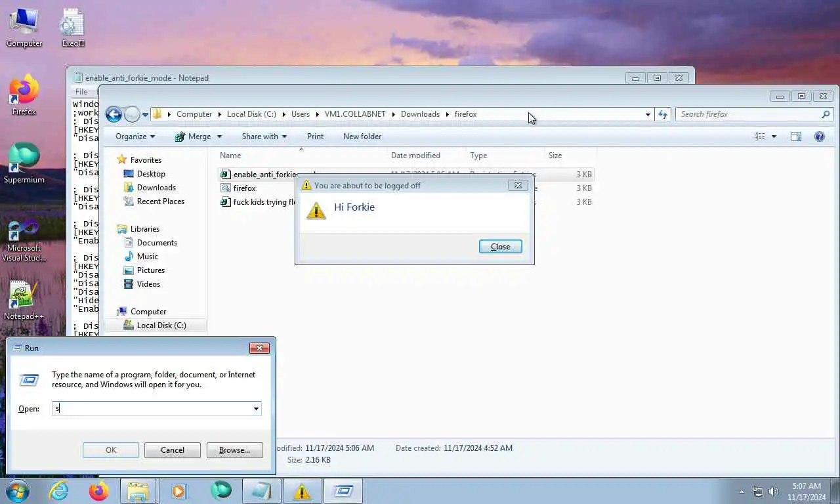The height and width of the screenshot is (504, 840).
Task: Open the Organize menu
Action: coord(135,136)
